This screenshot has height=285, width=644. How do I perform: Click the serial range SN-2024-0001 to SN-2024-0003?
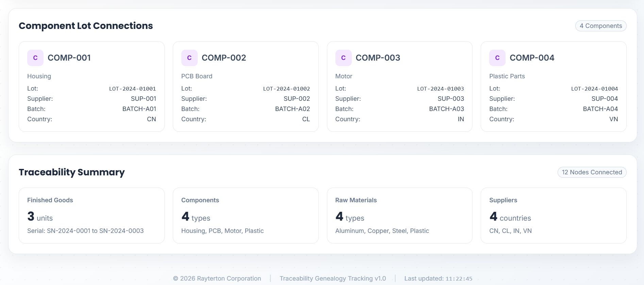85,231
